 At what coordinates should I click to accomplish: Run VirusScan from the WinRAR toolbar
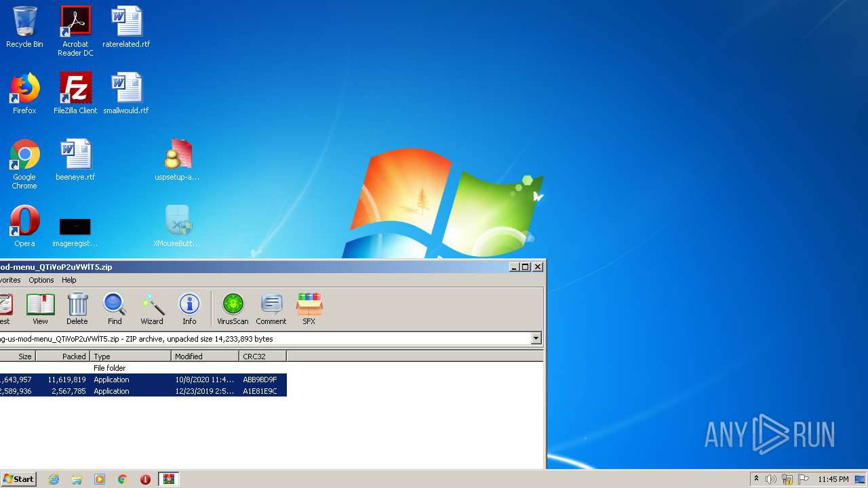(233, 309)
